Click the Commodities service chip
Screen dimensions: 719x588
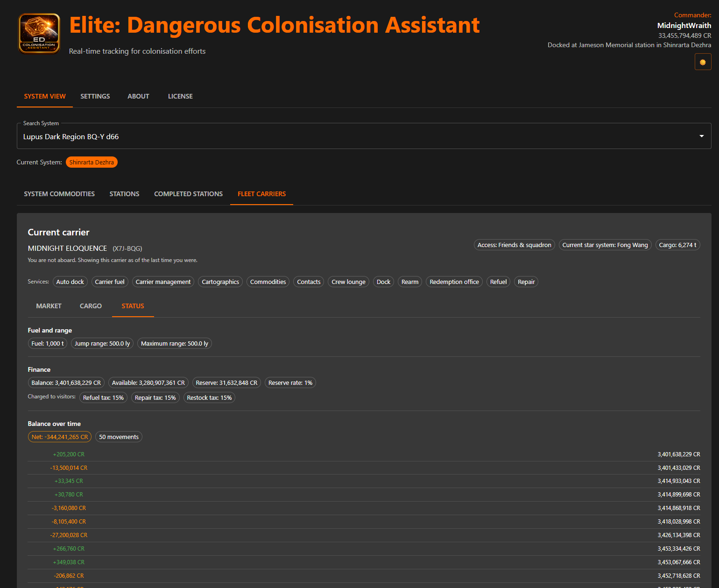tap(268, 282)
